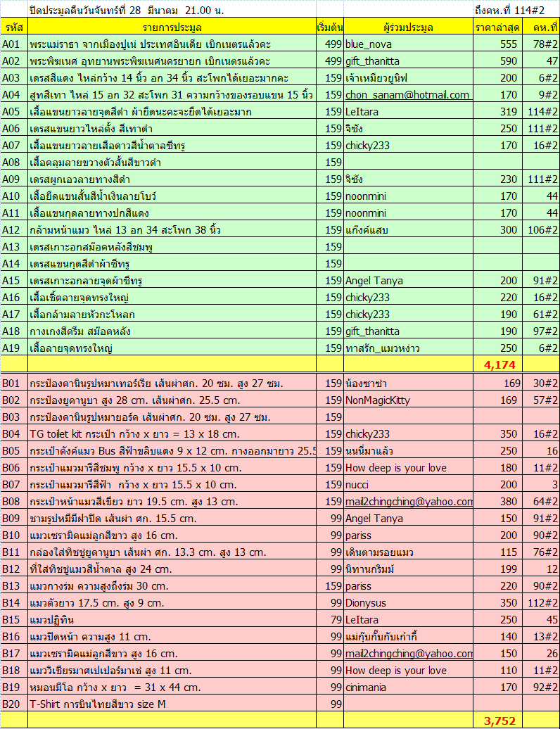Open mail2chingching@yahoo.com link in row B17
This screenshot has width=560, height=729.
(x=407, y=654)
